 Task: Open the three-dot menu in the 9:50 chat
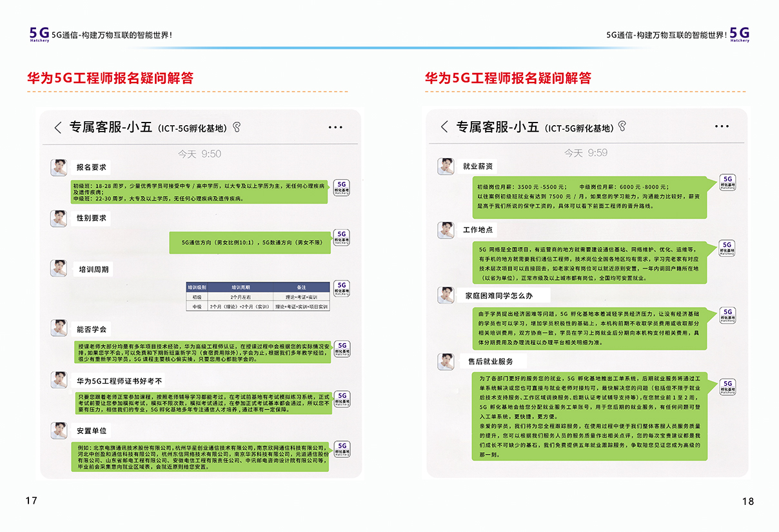click(x=335, y=127)
